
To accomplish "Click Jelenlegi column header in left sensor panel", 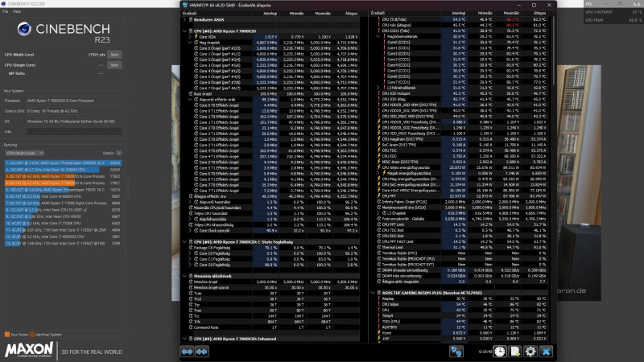I will [x=270, y=13].
